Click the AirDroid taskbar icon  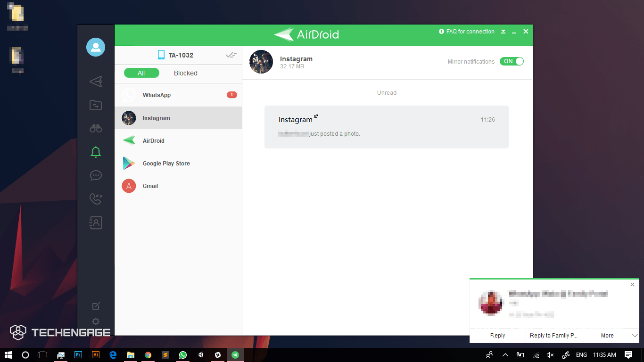click(235, 355)
